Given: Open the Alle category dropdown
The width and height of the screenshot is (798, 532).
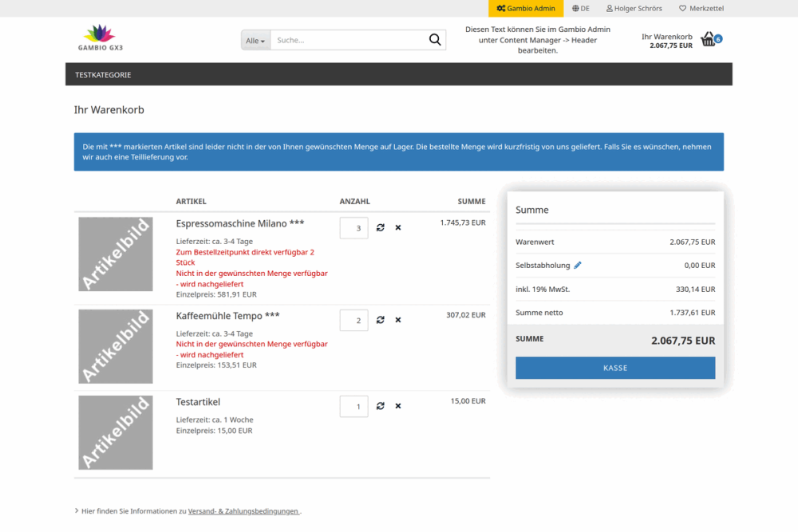Looking at the screenshot, I should [x=255, y=40].
